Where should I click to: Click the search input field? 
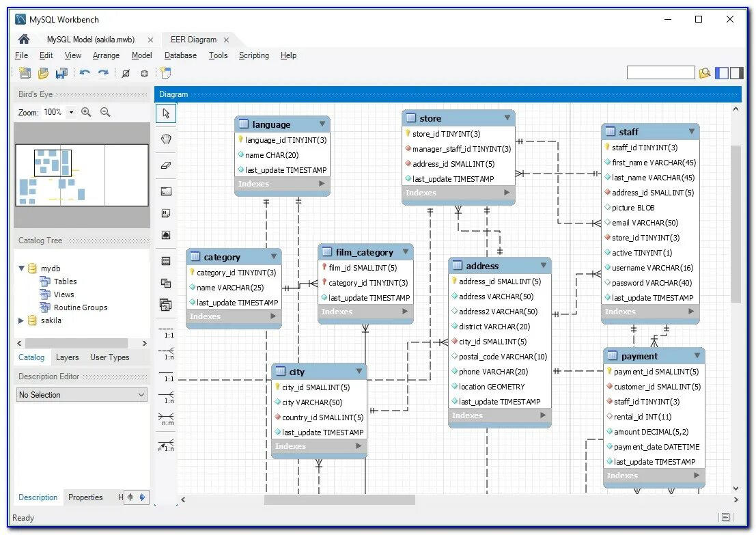pyautogui.click(x=660, y=73)
